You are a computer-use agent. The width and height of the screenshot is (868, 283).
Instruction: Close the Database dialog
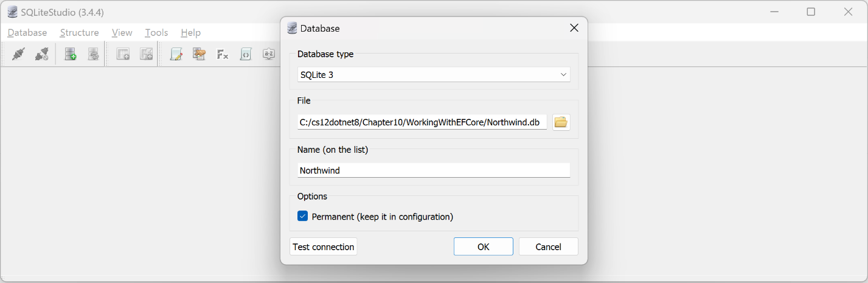574,28
